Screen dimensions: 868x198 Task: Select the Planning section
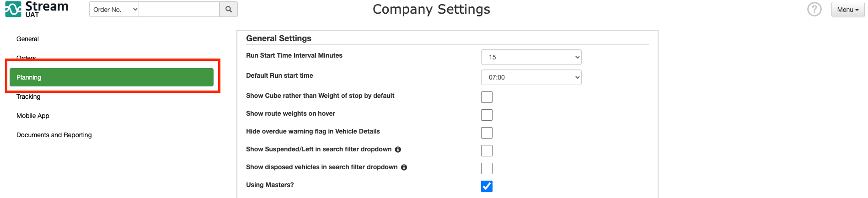tap(112, 77)
